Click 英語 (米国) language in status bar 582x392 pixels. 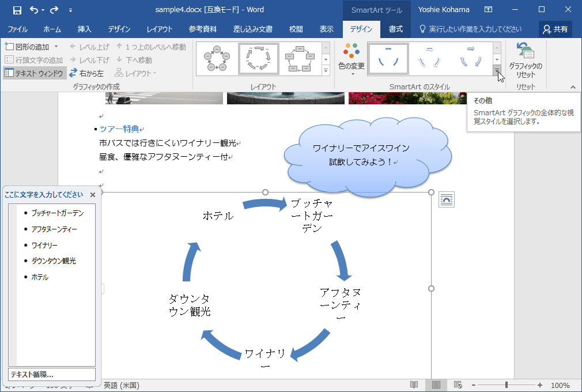122,385
